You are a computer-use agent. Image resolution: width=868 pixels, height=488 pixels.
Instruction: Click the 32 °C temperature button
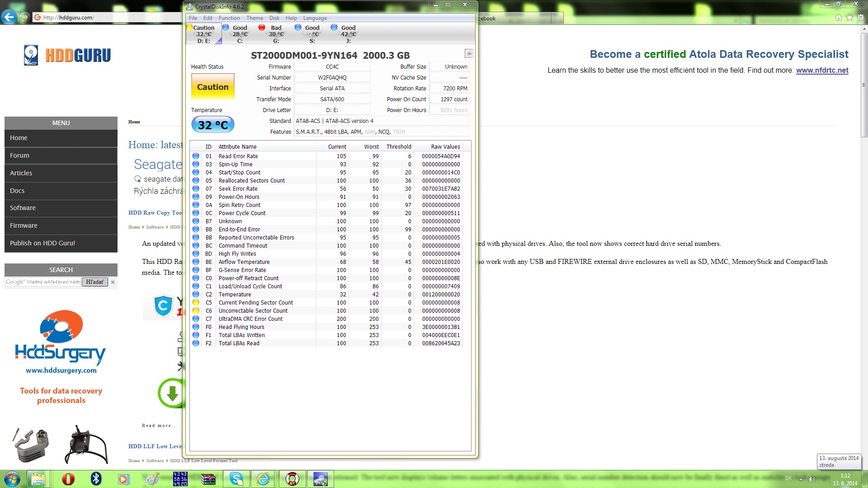(213, 125)
